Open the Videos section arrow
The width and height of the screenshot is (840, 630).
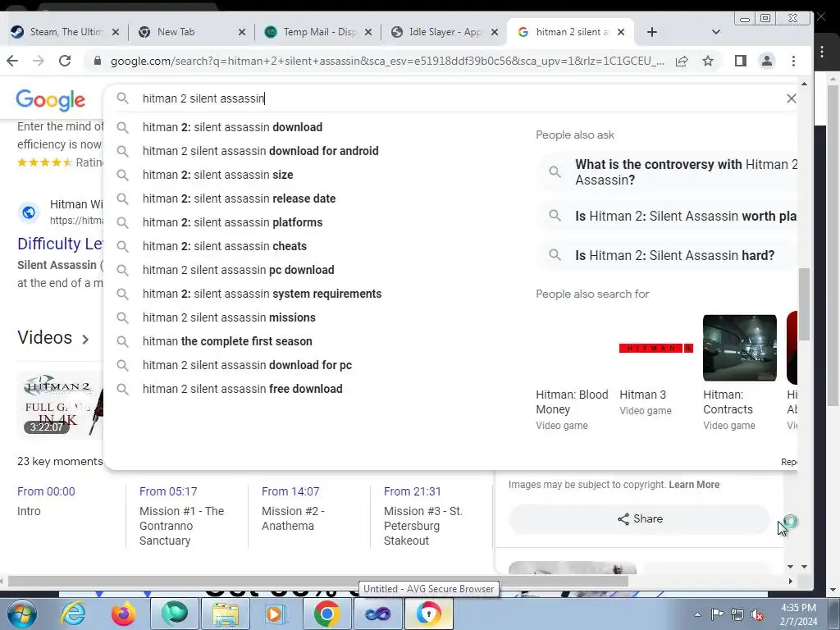point(85,339)
